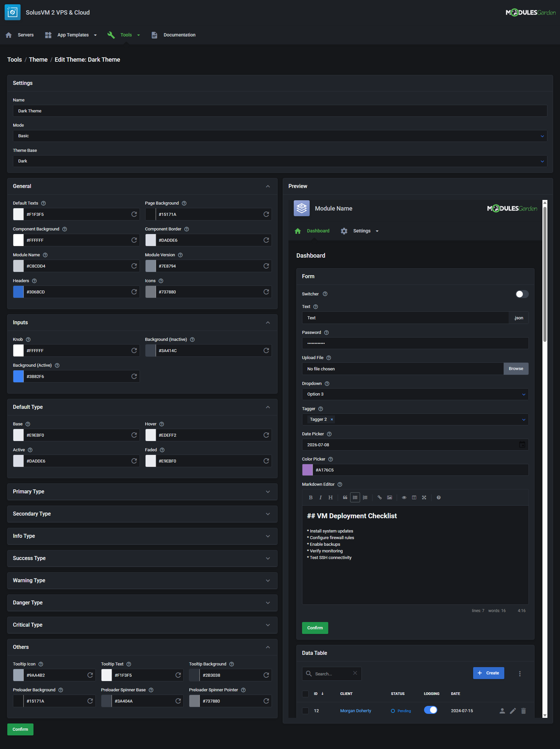Click the Confirm button in preview form
Image resolution: width=560 pixels, height=749 pixels.
coord(315,628)
